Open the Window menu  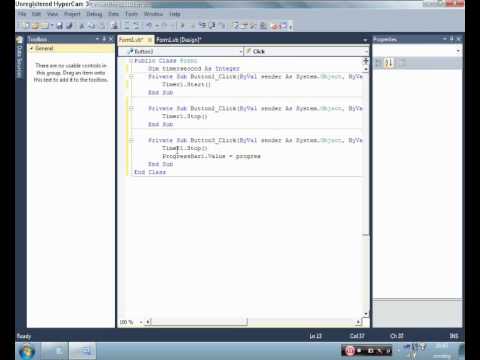[x=153, y=14]
